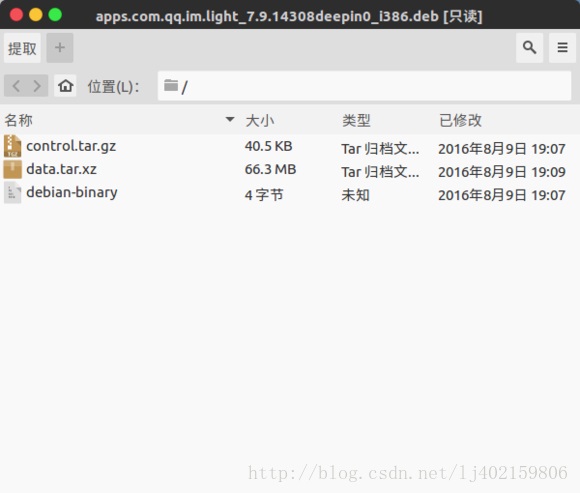
Task: Click type cell of data.tar.xz row
Action: [x=380, y=172]
